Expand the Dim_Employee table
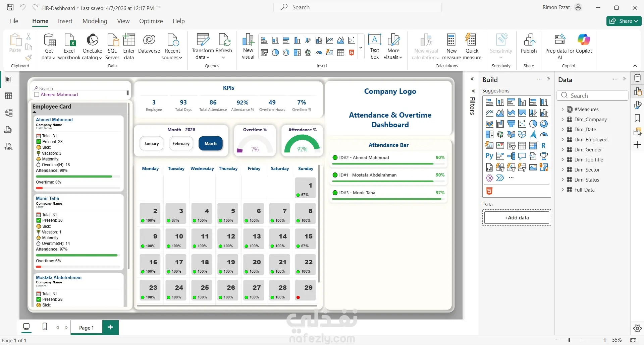This screenshot has height=345, width=644. point(563,139)
